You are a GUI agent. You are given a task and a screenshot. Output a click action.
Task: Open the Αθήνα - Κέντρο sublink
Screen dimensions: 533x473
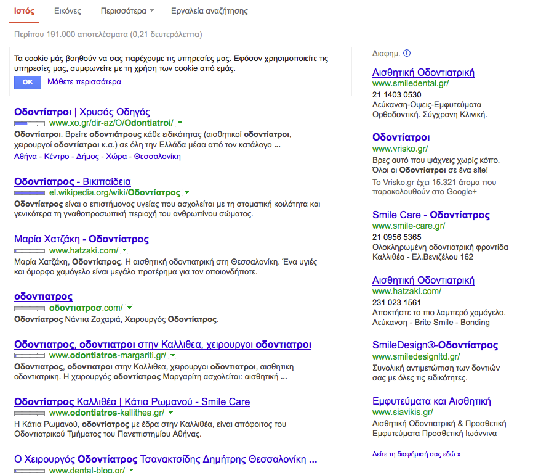click(41, 156)
